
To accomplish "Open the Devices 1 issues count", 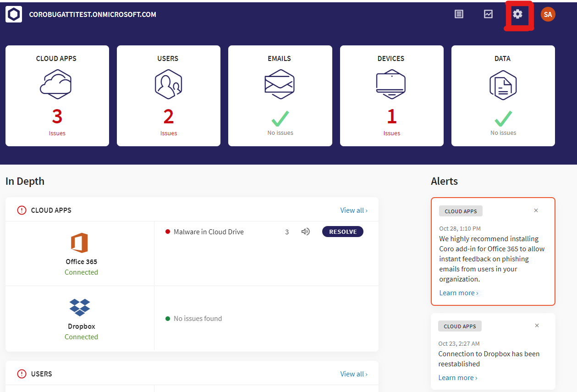I will click(x=391, y=117).
